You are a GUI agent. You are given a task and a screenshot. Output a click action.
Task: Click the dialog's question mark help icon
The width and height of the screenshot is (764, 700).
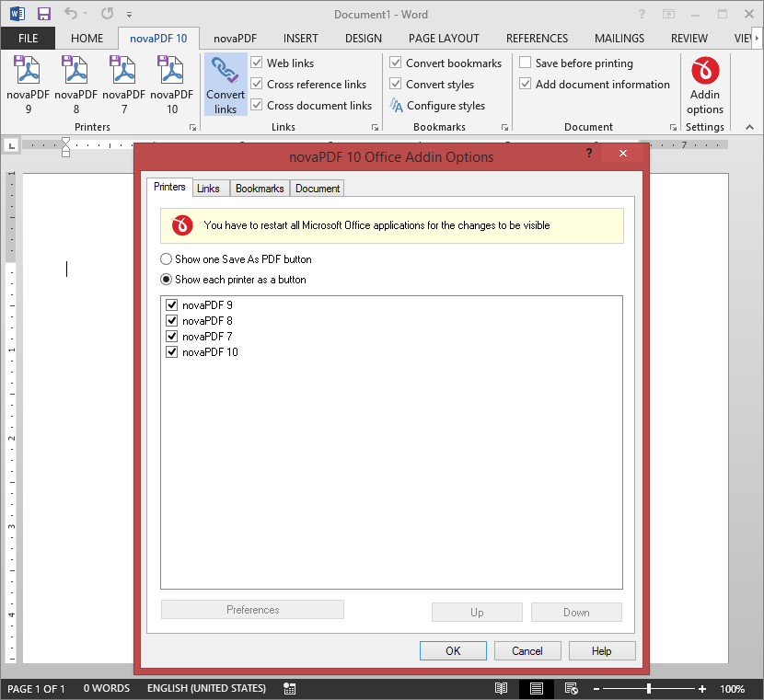589,154
